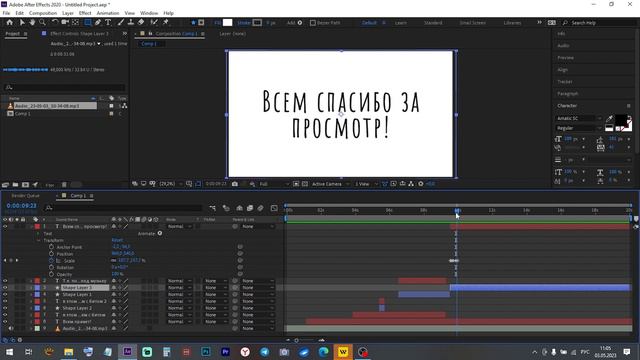The height and width of the screenshot is (360, 640).
Task: Select the Zoom magnifier tool
Action: [42, 22]
